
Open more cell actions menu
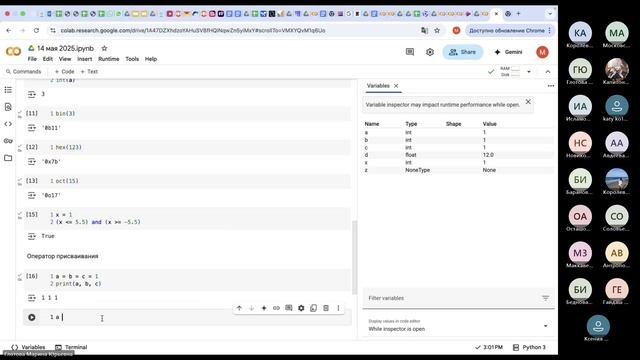tap(338, 308)
